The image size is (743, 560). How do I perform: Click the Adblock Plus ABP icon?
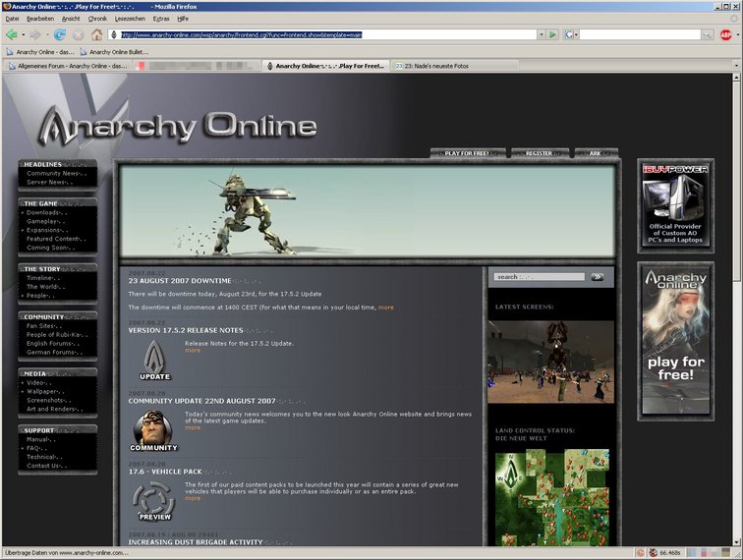pyautogui.click(x=725, y=34)
